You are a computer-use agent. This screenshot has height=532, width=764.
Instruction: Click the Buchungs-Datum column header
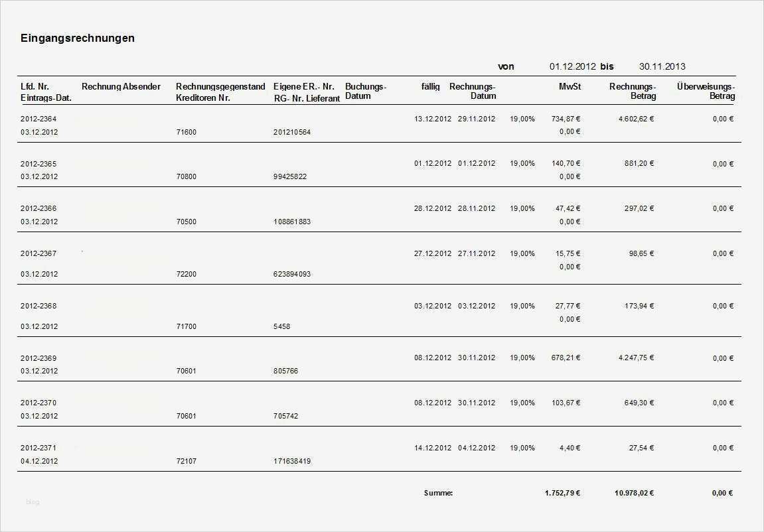point(365,91)
